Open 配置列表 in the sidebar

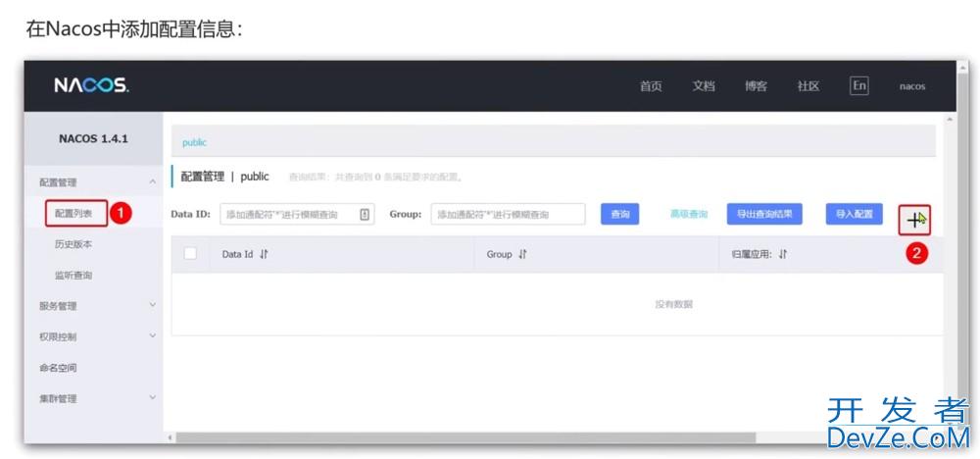(73, 213)
